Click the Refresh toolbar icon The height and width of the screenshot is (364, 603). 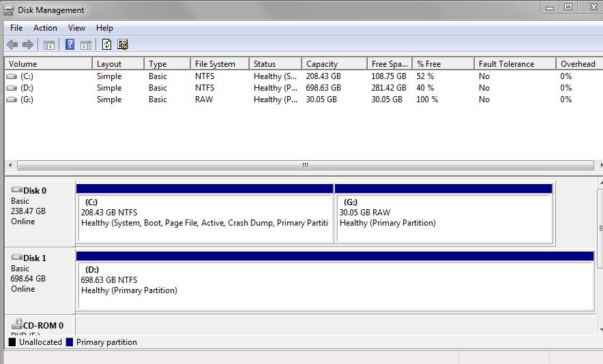click(106, 45)
